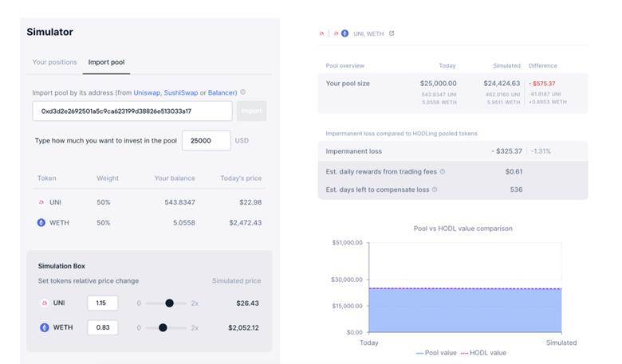Click the WETH balance value 5.0558
The image size is (622, 364).
click(x=183, y=223)
